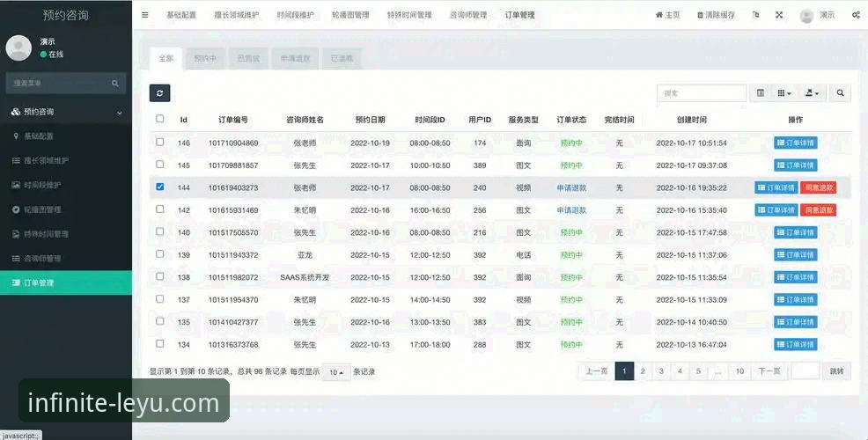Viewport: 868px width, 440px height.
Task: Sort by the 创建时间 column header
Action: (691, 120)
